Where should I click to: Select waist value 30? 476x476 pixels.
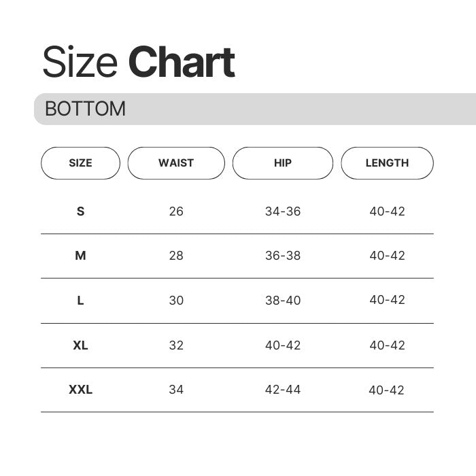click(176, 301)
